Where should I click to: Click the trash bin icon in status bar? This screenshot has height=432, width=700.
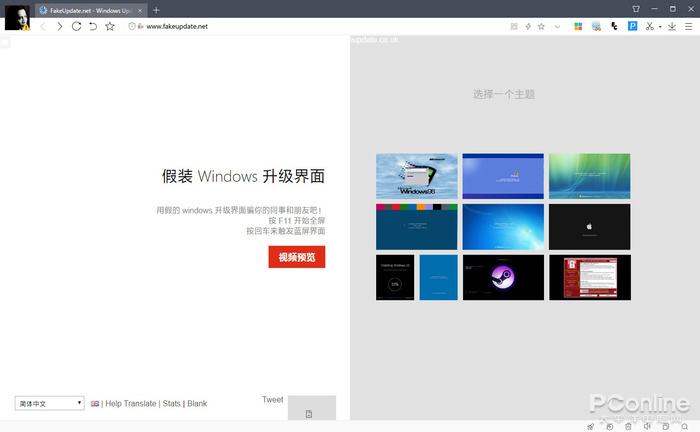[x=628, y=427]
